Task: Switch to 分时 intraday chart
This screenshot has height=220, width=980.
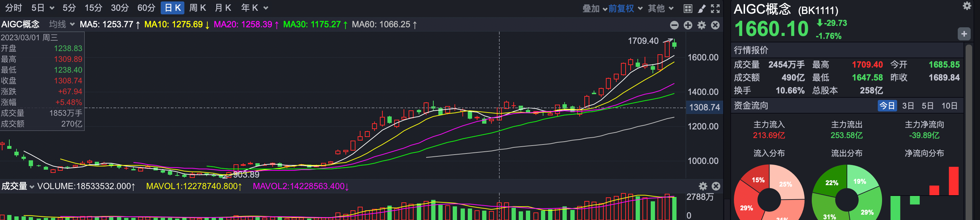Action: pyautogui.click(x=14, y=8)
